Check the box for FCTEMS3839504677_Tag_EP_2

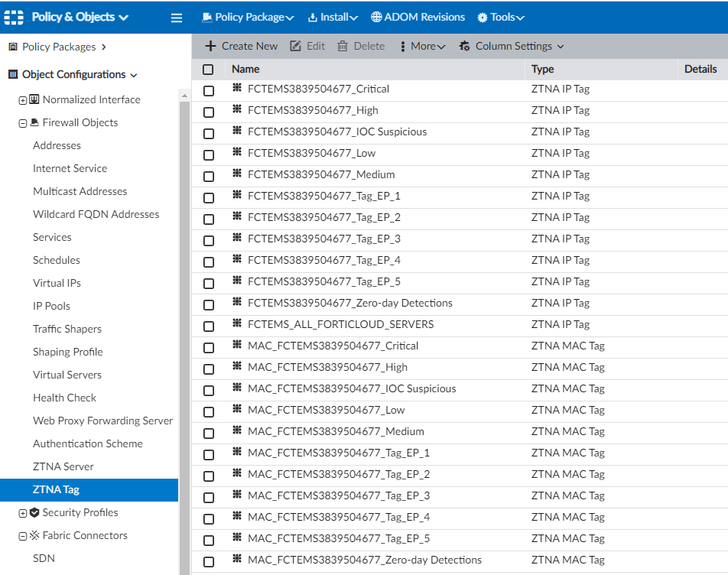pos(209,219)
